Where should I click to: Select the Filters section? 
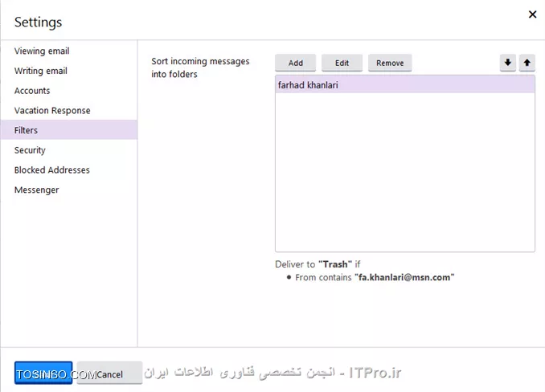69,130
